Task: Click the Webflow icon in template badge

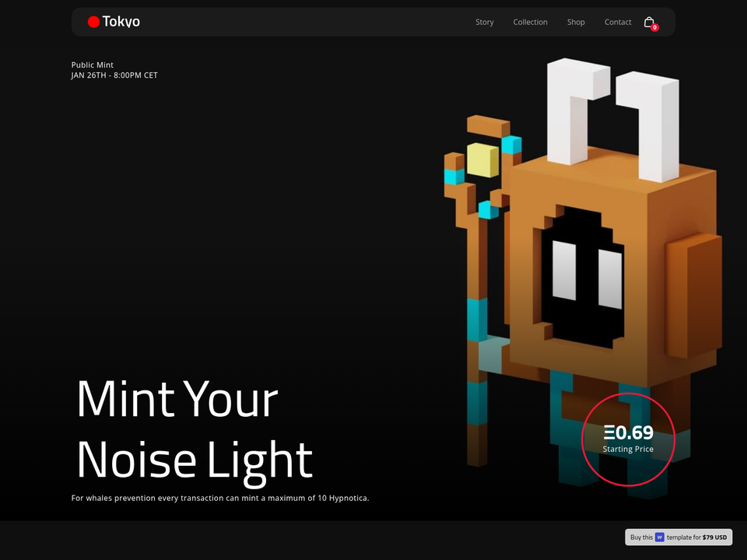Action: (x=659, y=537)
